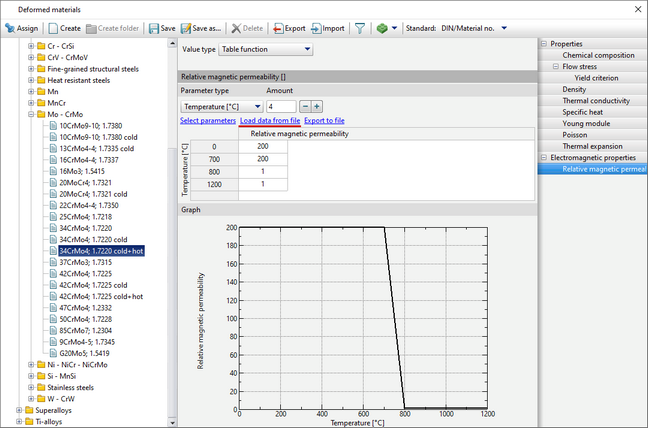The height and width of the screenshot is (428, 648).
Task: Save the material database
Action: point(161,28)
